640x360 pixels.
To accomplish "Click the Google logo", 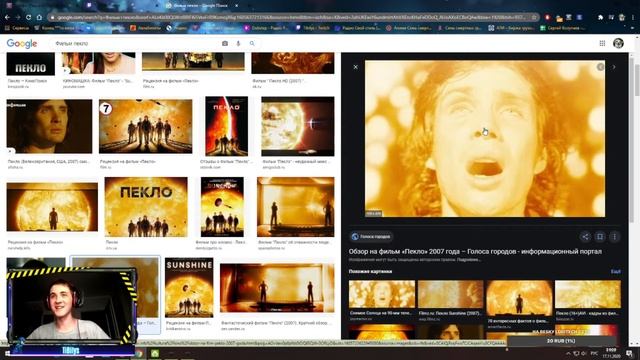I will pyautogui.click(x=22, y=43).
